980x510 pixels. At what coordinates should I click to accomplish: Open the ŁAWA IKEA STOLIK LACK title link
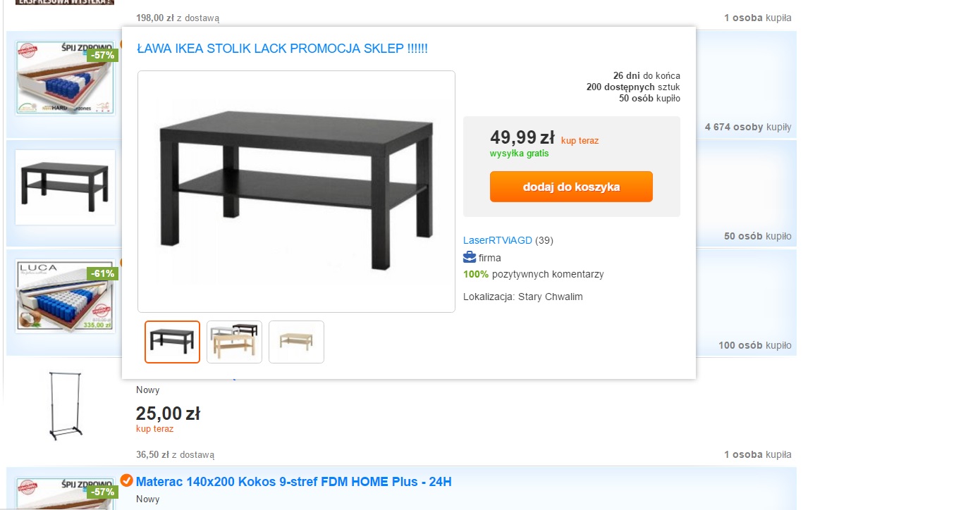[x=282, y=49]
